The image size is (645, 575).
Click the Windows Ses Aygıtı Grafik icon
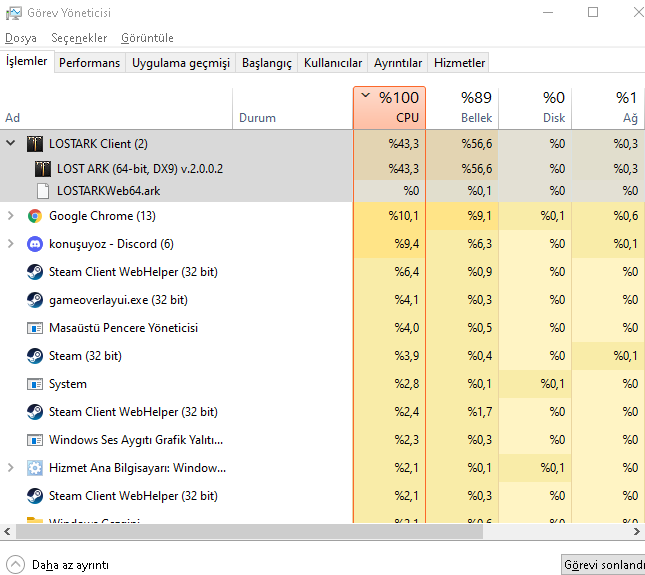[x=35, y=440]
